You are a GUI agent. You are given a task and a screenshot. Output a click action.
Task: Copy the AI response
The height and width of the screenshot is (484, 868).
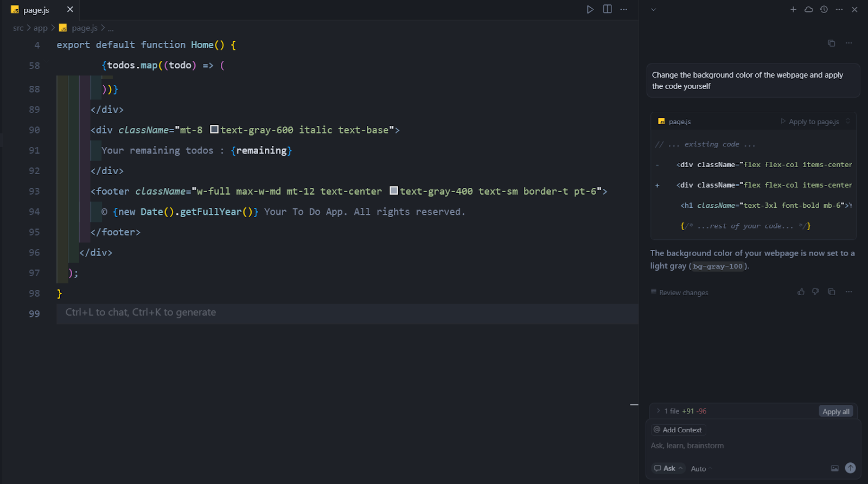(x=831, y=292)
